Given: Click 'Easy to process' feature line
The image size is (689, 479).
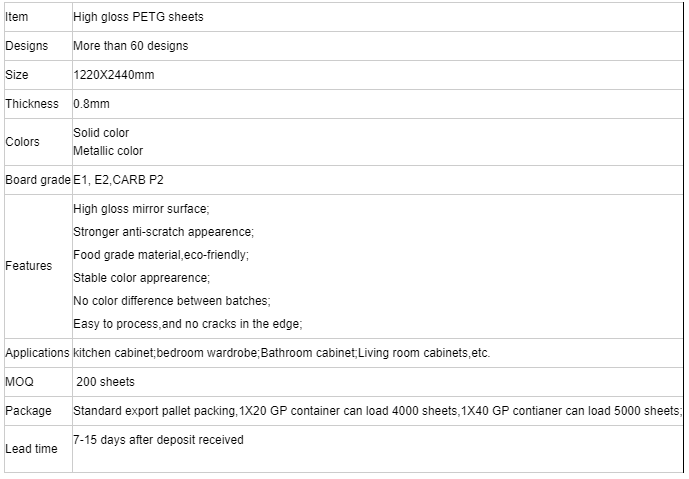Looking at the screenshot, I should tap(188, 324).
